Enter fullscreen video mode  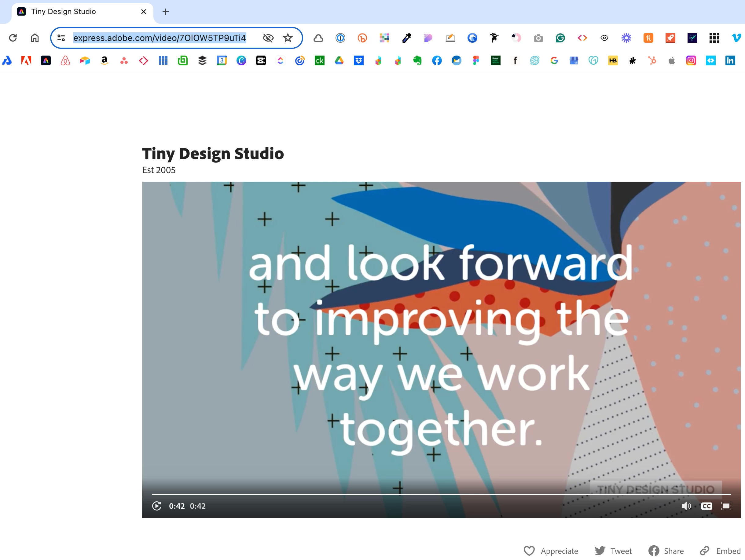726,506
